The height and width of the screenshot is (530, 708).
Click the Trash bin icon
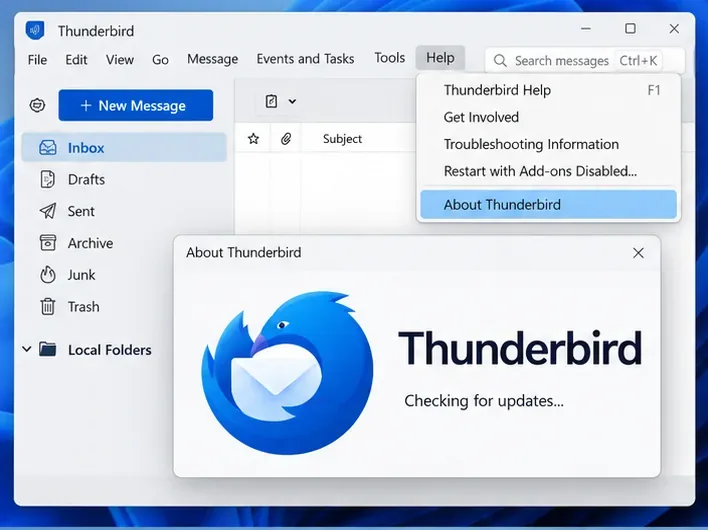tap(48, 307)
